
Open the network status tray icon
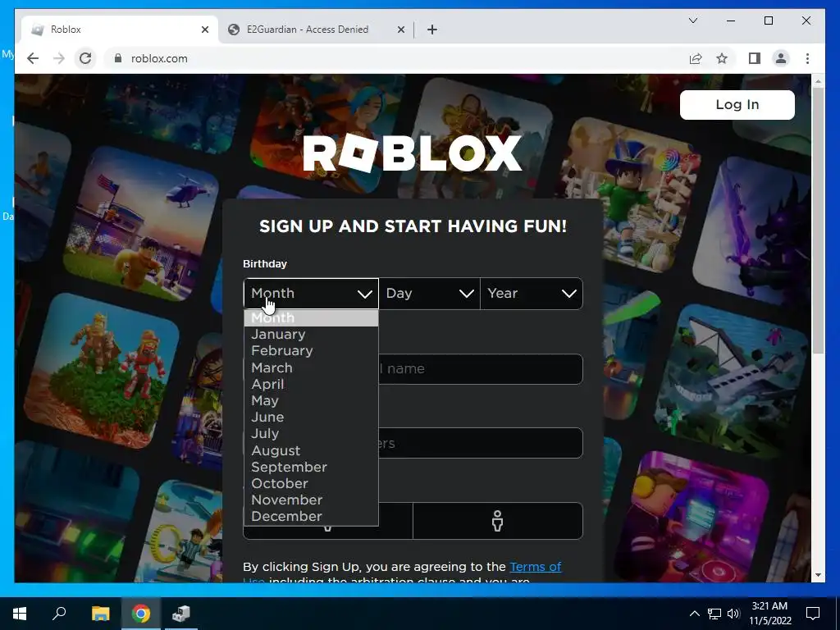click(x=714, y=614)
